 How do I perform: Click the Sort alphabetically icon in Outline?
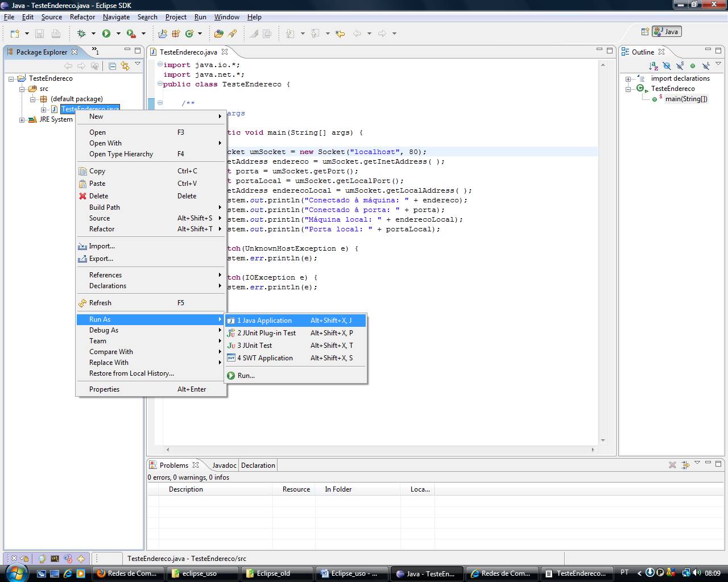click(653, 66)
